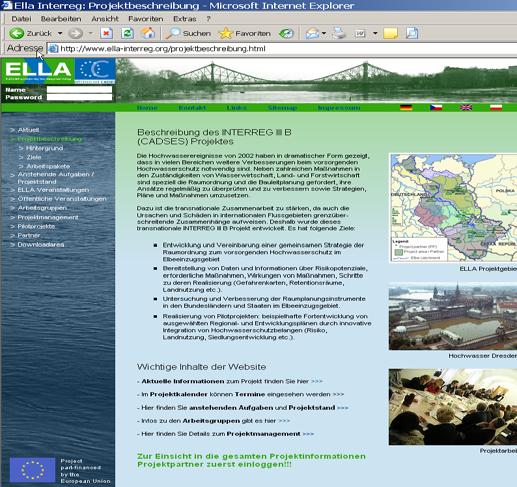Open Aktuell in the sidebar
This screenshot has width=517, height=487.
pyautogui.click(x=28, y=130)
